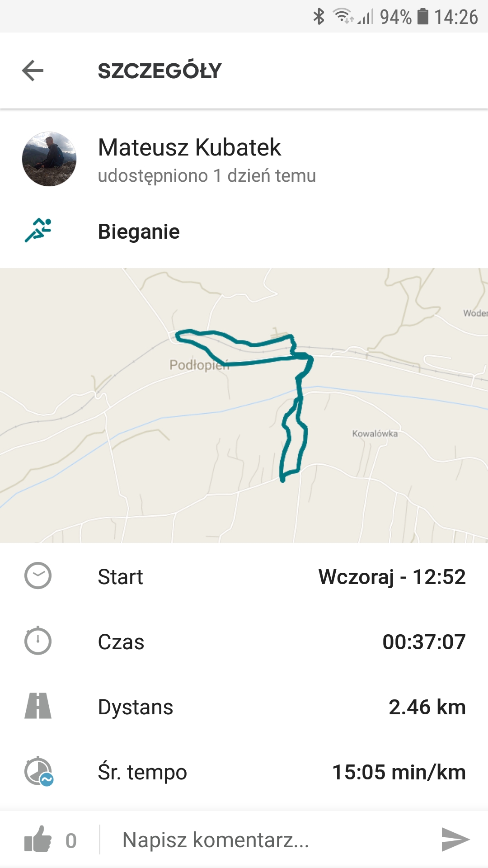
Task: Tap the running activity icon
Action: click(x=38, y=231)
